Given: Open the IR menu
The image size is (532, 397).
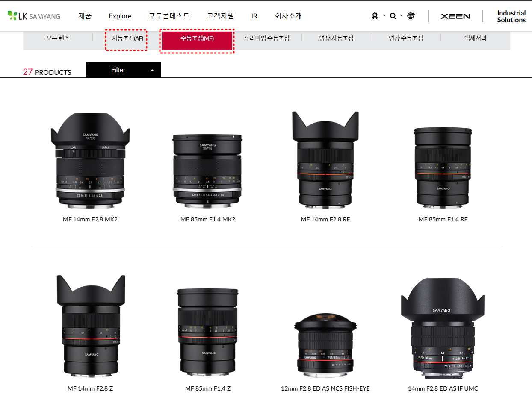Looking at the screenshot, I should pos(254,16).
